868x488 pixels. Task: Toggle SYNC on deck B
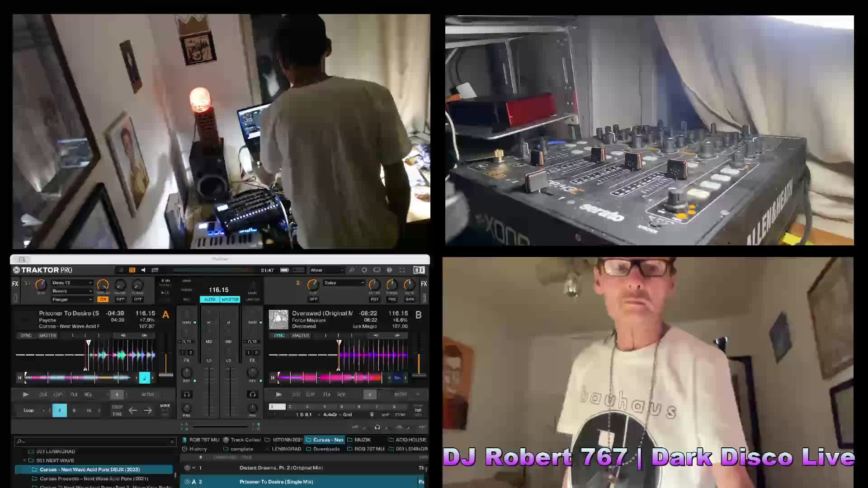click(x=279, y=335)
